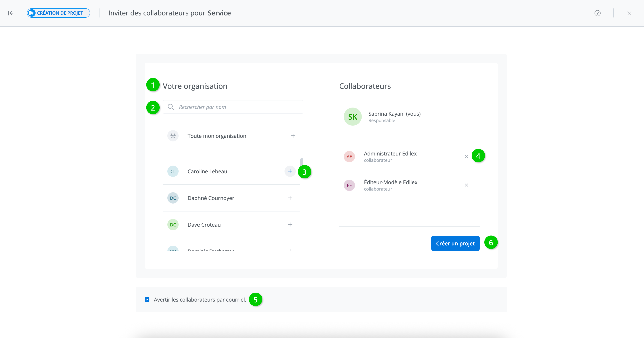The height and width of the screenshot is (338, 644).
Task: Focus the Rechercher par nom field
Action: point(237,107)
